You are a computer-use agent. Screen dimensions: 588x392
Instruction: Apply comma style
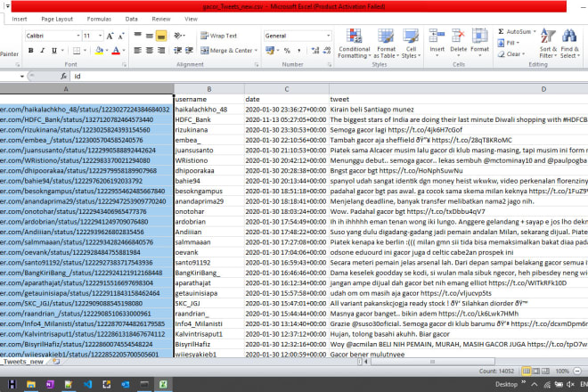coord(298,50)
